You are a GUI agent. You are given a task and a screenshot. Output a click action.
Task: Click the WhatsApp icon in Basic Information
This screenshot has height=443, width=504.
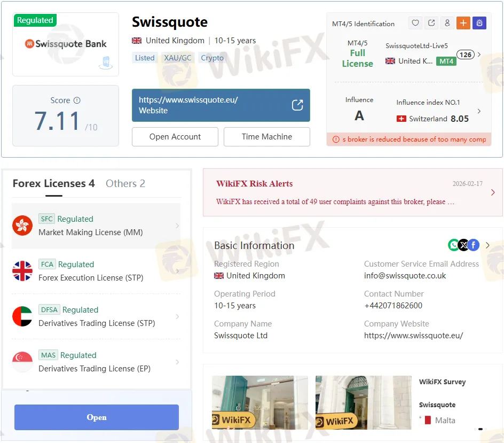(x=453, y=245)
